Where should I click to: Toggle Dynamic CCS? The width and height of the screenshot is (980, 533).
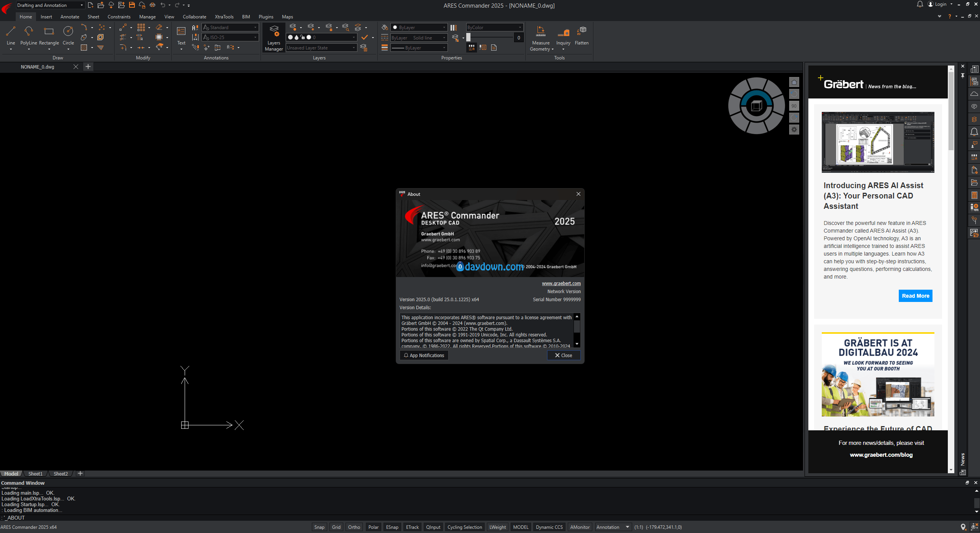click(549, 527)
